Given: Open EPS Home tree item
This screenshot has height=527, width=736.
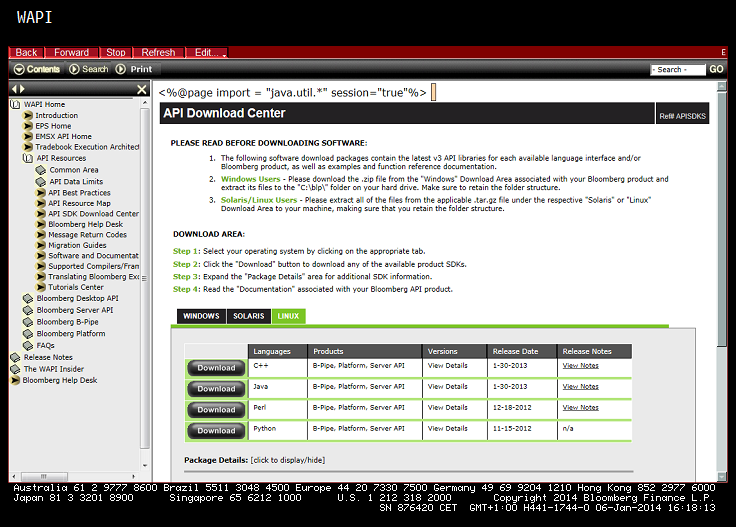Looking at the screenshot, I should [53, 126].
